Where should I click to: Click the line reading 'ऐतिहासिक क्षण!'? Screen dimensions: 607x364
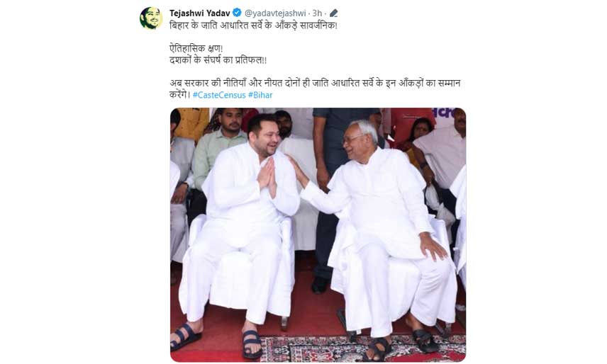click(196, 49)
